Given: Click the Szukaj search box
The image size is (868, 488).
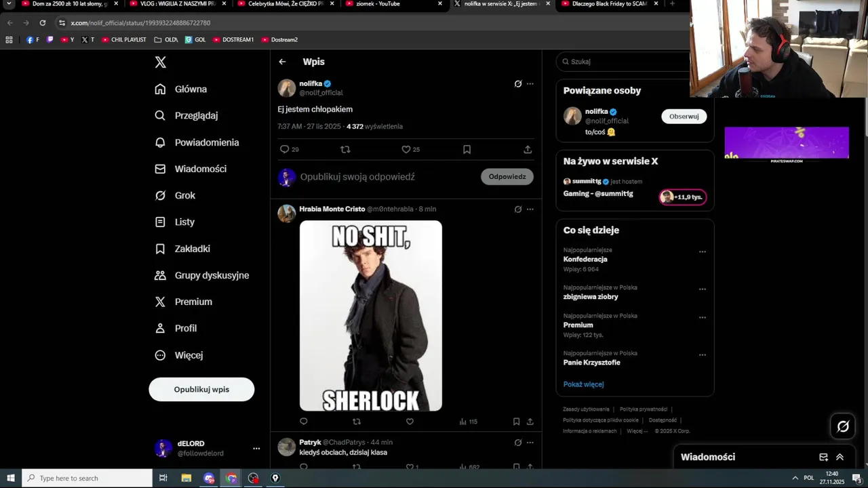Looking at the screenshot, I should coord(624,62).
